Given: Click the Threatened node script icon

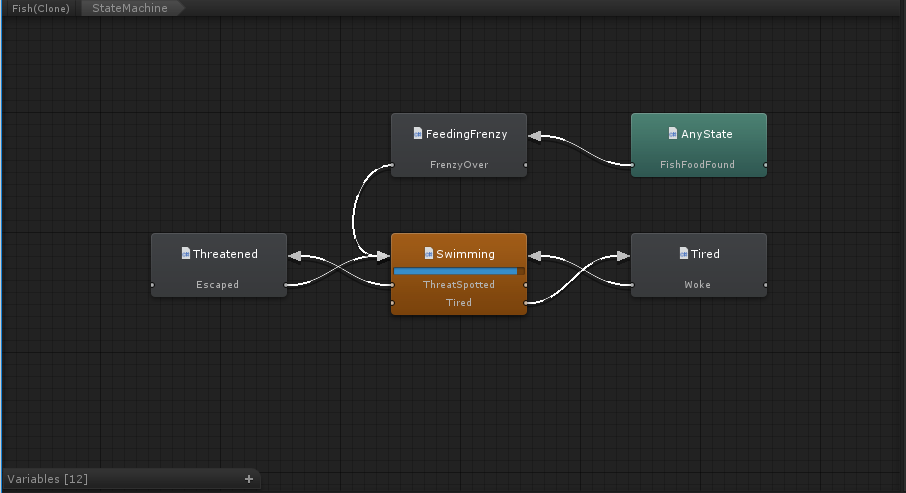Looking at the screenshot, I should (x=185, y=254).
